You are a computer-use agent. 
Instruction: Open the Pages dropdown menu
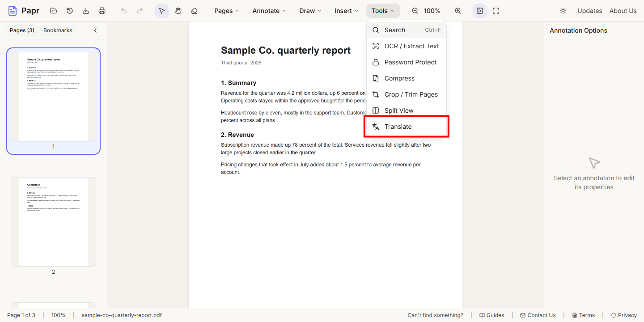[227, 11]
